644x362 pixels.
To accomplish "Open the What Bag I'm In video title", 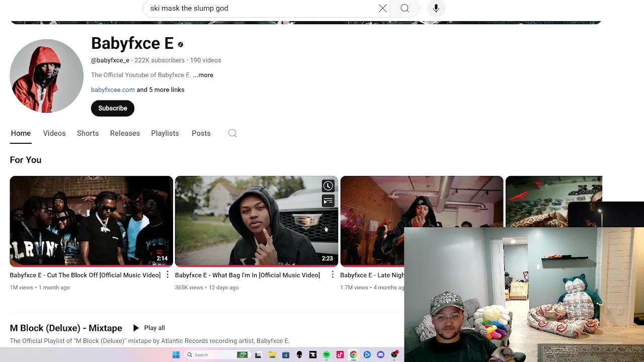I will 247,275.
